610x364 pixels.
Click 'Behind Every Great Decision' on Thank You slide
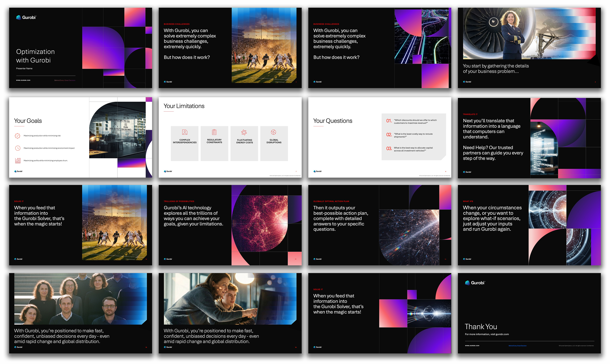tap(518, 346)
